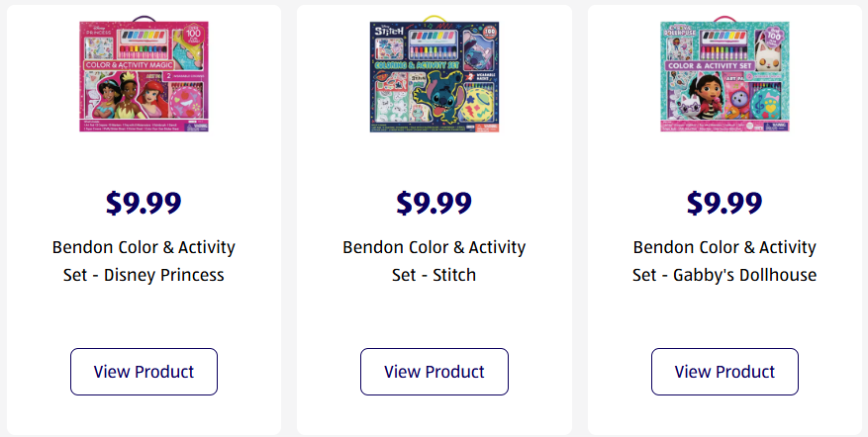Open the Bendon Disney Princess set title

point(144,261)
